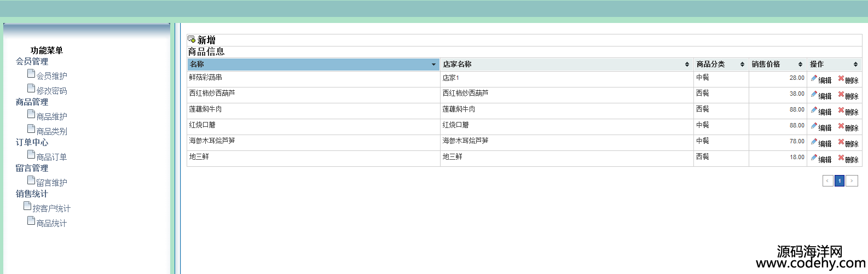
Task: Sort by 名称 column header arrow
Action: click(433, 65)
